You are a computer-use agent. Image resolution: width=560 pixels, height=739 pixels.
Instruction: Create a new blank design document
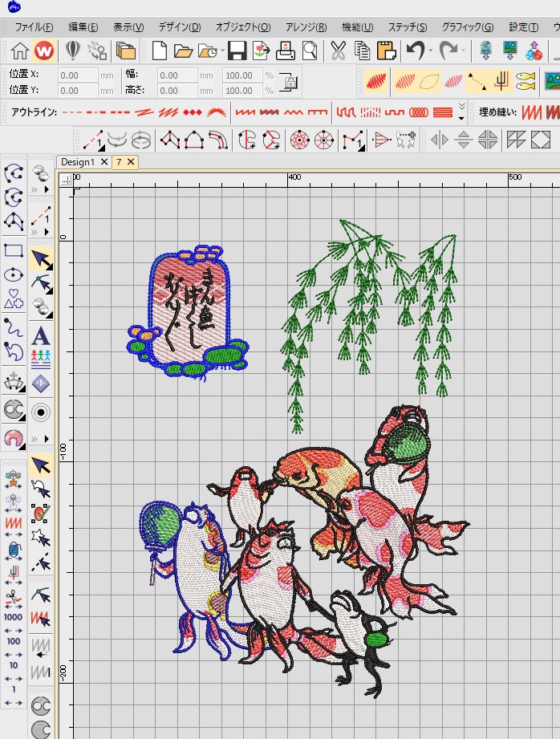tap(160, 51)
